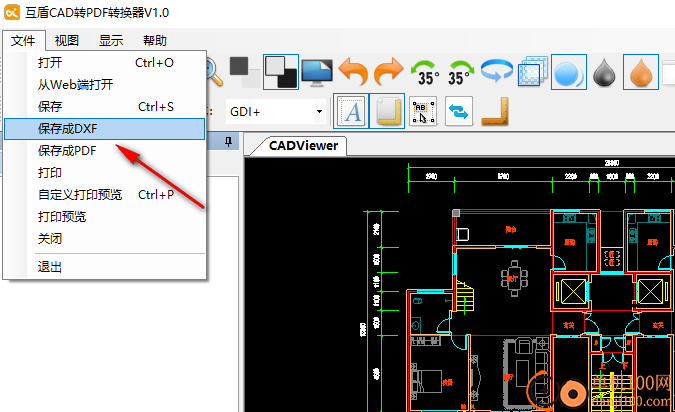Viewport: 675px width, 412px height.
Task: Click the dining table symbol in the floor plan
Action: coord(514,278)
